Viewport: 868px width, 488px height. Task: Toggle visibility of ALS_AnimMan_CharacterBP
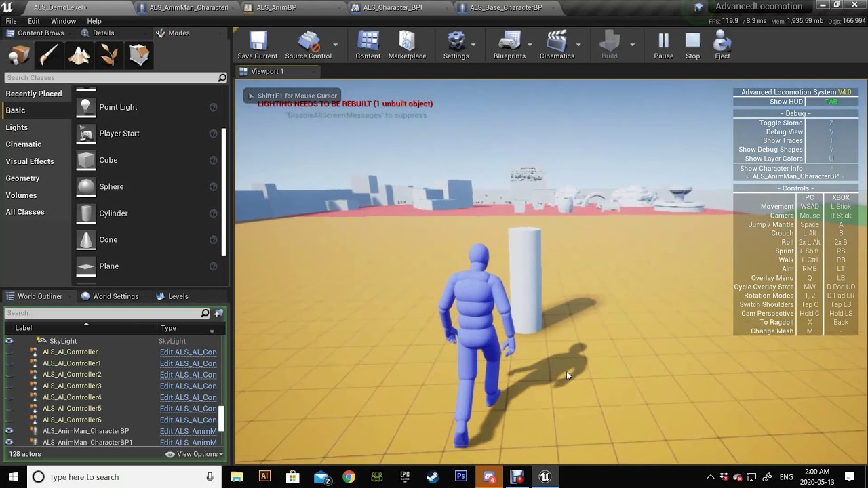point(9,431)
